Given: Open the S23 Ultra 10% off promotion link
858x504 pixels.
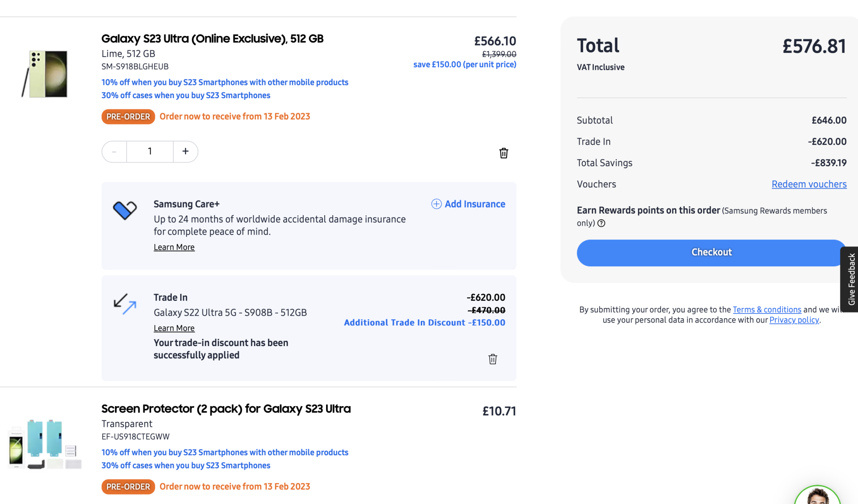Looking at the screenshot, I should 225,82.
